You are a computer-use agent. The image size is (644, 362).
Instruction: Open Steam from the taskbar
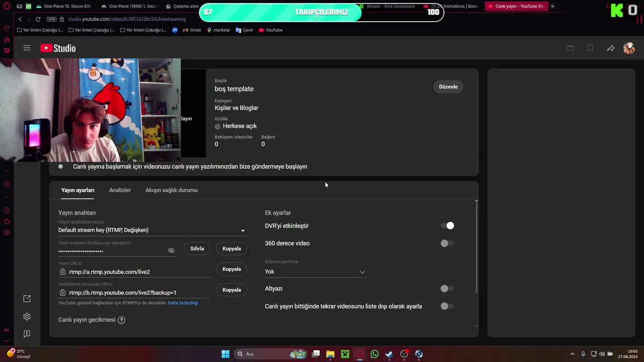389,354
